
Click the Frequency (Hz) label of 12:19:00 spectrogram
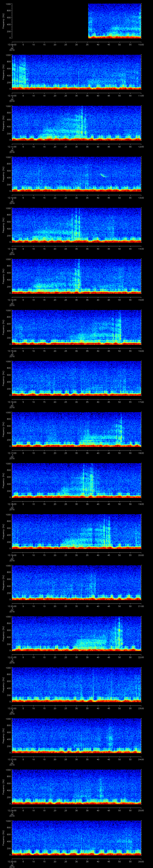(3, 531)
